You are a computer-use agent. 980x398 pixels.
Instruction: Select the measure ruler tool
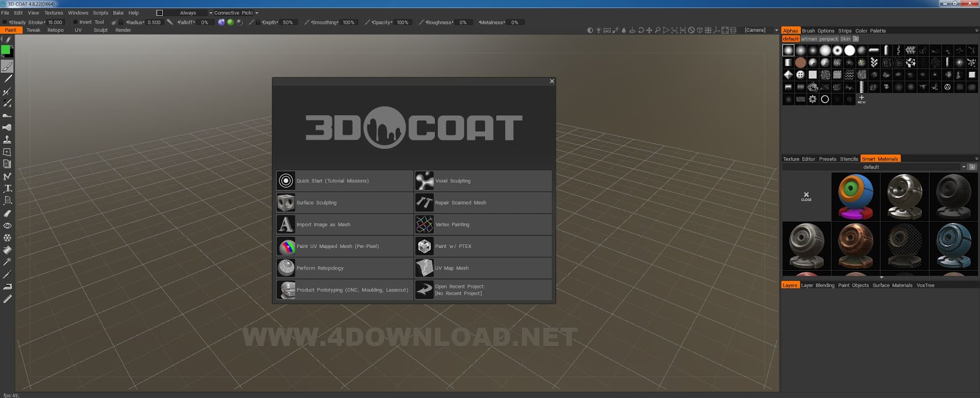coord(7,299)
